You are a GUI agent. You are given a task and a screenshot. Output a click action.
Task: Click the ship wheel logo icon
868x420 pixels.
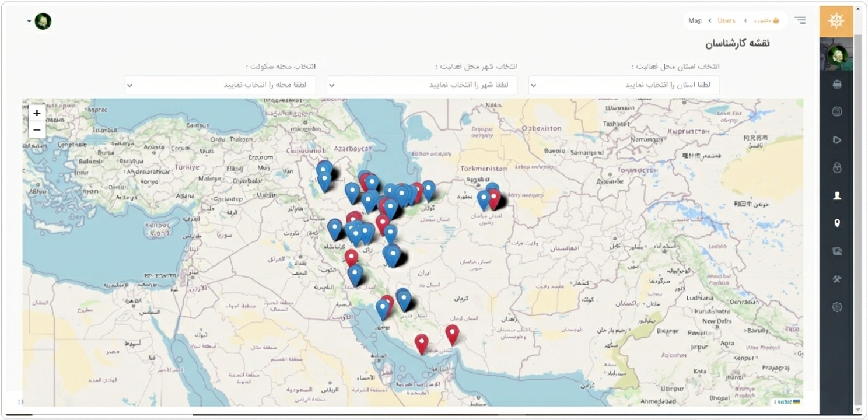click(836, 22)
